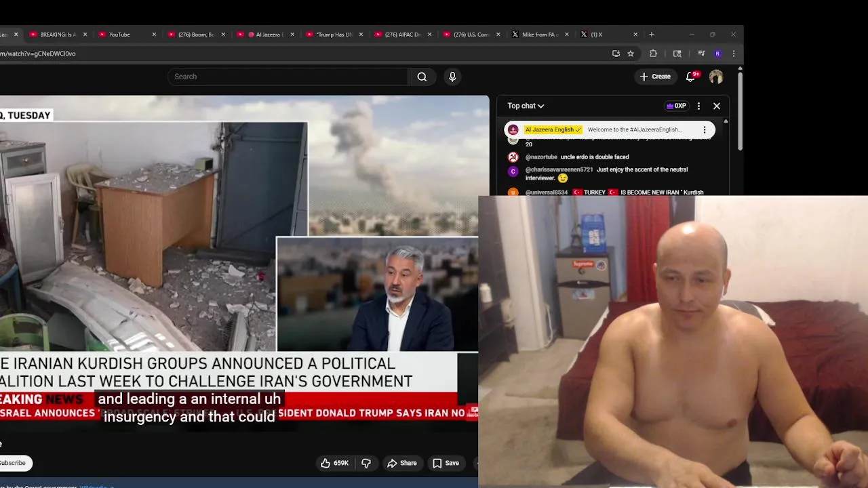Click the Create button

point(655,77)
